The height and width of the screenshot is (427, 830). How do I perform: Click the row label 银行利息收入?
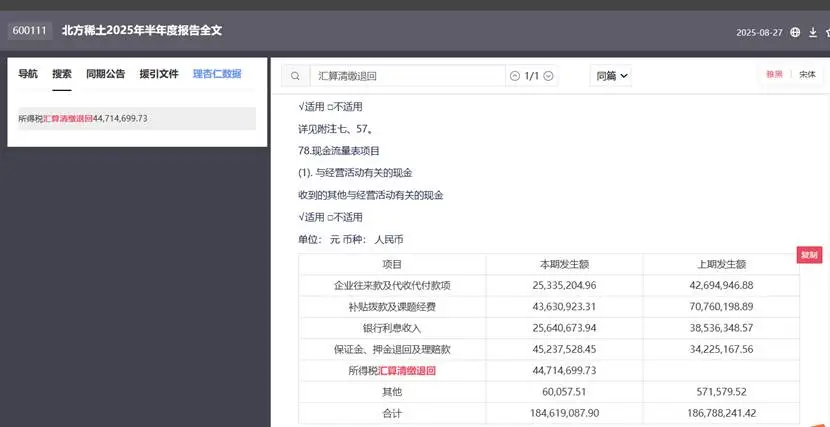pyautogui.click(x=392, y=328)
